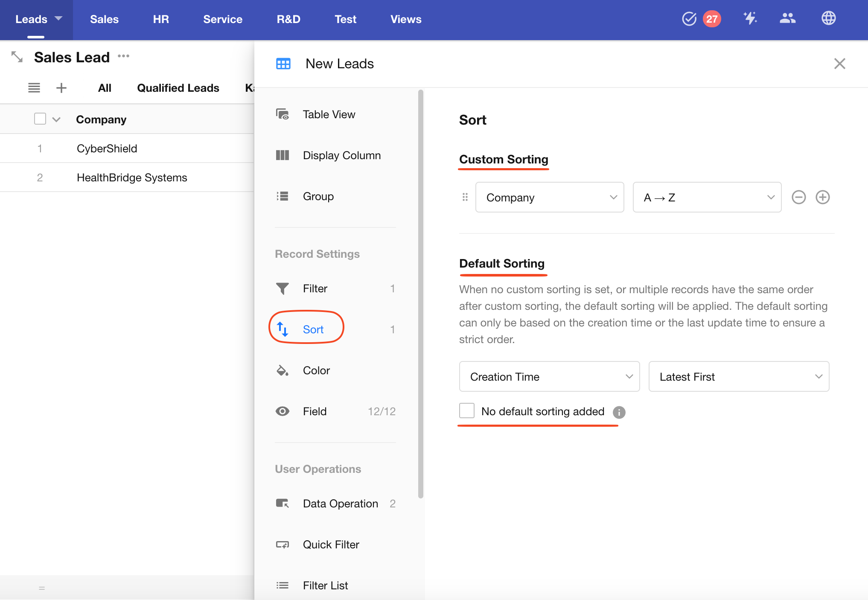Open Field visibility settings eye item
This screenshot has height=600, width=868.
click(315, 411)
